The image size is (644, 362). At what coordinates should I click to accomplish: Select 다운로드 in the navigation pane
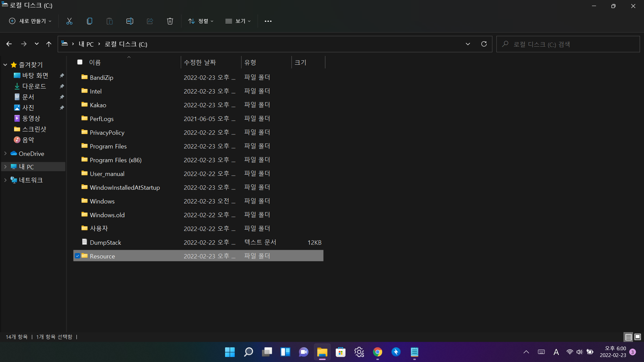[34, 86]
